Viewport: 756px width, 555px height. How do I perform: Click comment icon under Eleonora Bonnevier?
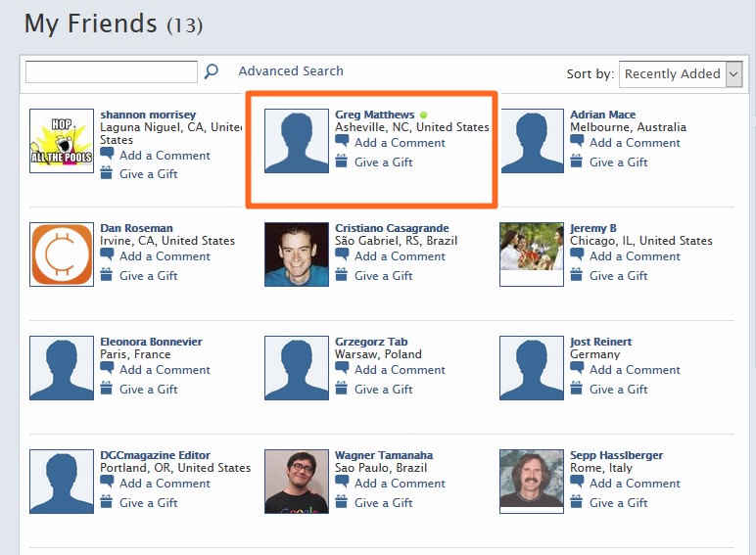107,369
